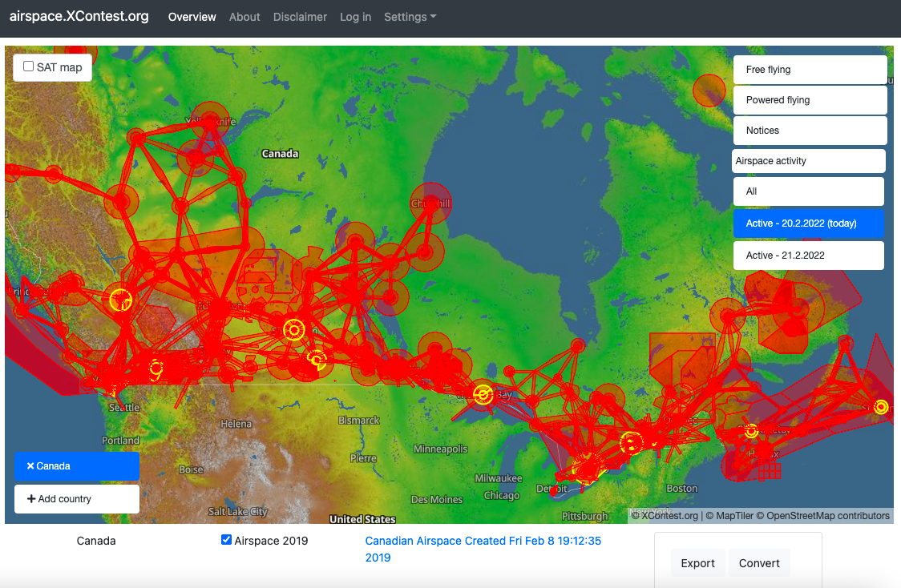Screen dimensions: 901x588
Task: Open the MapTiler attribution link
Action: coord(734,516)
